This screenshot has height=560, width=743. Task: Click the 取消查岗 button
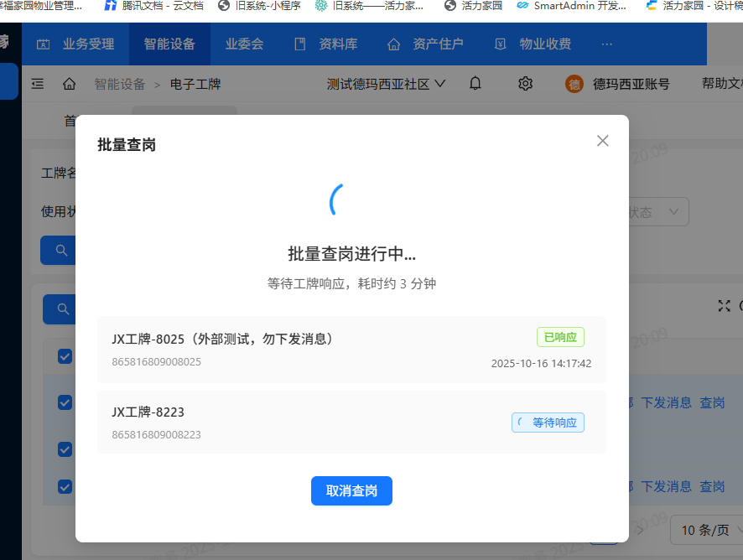tap(351, 491)
